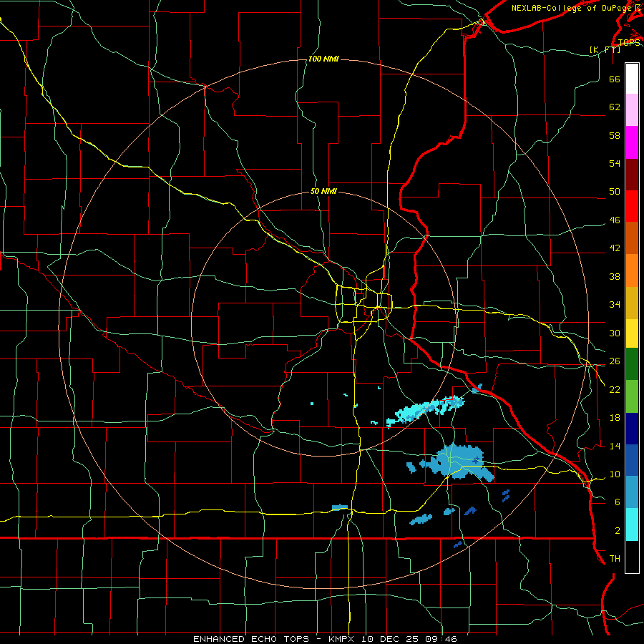The height and width of the screenshot is (644, 644).
Task: Pick the navy blue legend segment
Action: (x=632, y=429)
